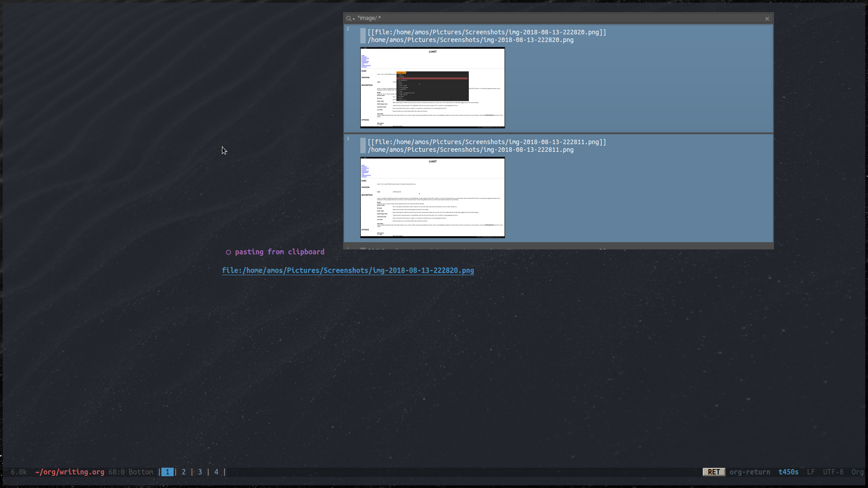This screenshot has height=488, width=868.
Task: Switch to workspace 2 in modeline
Action: [184, 472]
